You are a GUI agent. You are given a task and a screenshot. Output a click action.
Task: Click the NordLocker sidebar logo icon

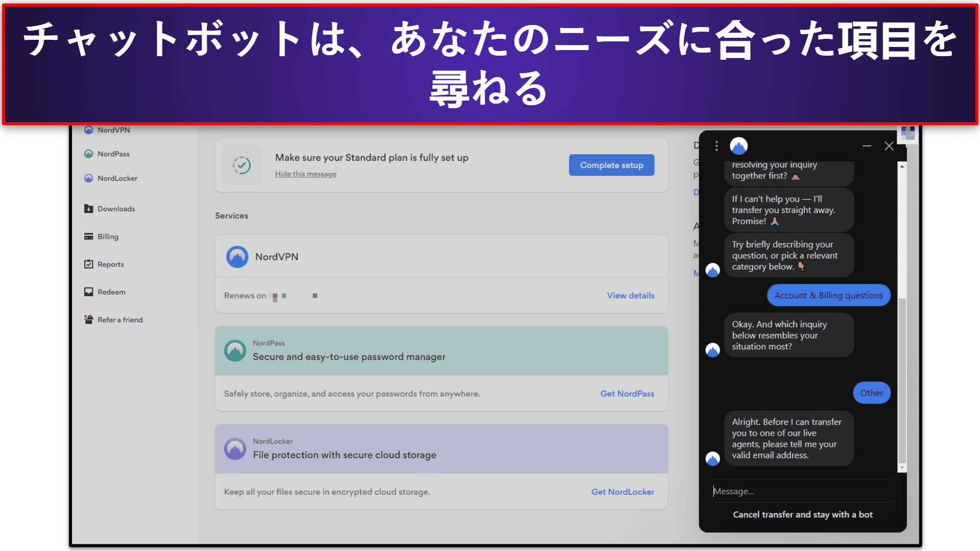[x=88, y=178]
